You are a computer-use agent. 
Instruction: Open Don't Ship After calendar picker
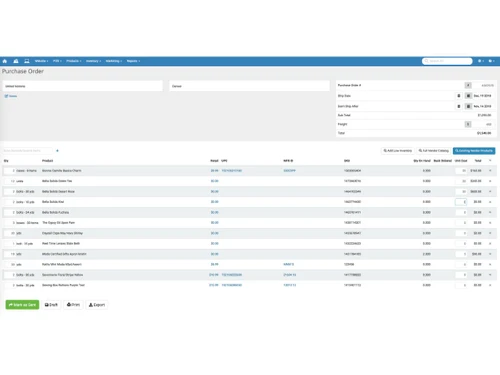click(x=468, y=106)
